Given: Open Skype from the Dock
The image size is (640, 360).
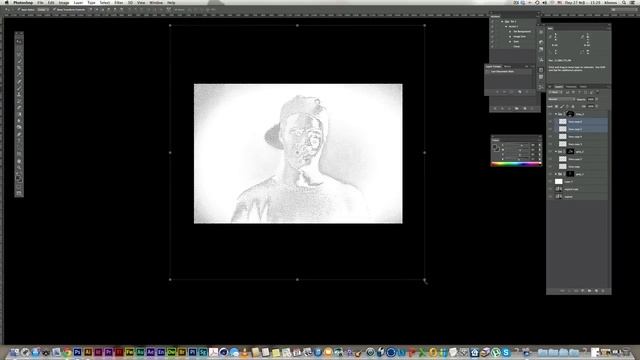Looking at the screenshot, I should point(506,352).
